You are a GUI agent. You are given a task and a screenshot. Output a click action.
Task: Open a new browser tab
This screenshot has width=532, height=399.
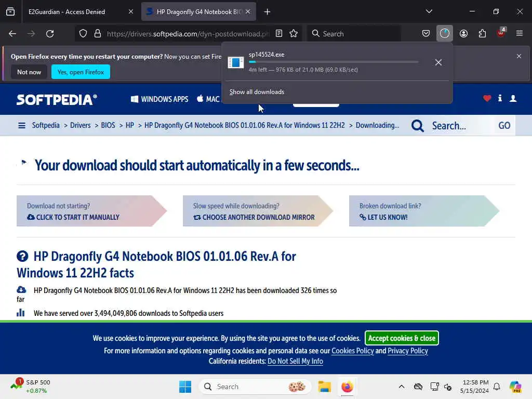coord(268,12)
